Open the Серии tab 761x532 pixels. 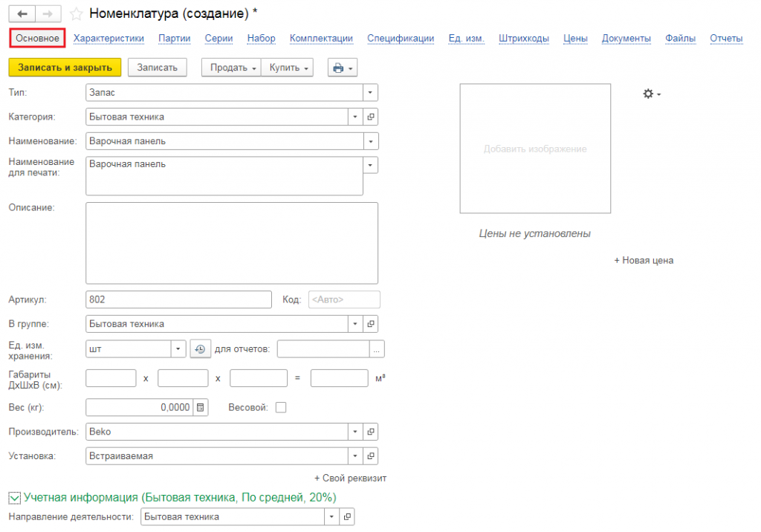click(219, 39)
